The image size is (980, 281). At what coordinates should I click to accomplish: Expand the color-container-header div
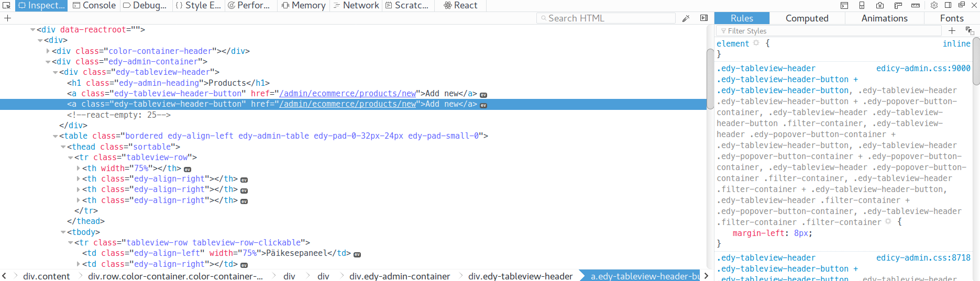48,51
